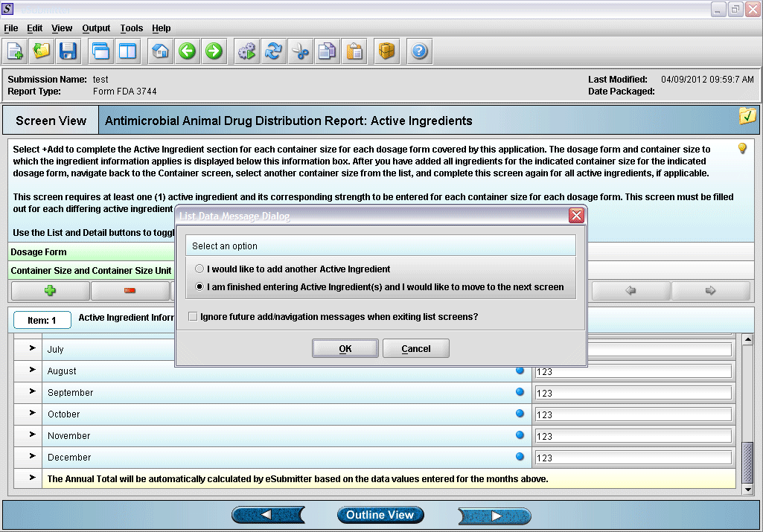This screenshot has height=532, width=763.
Task: Click the save floppy disk icon
Action: 68,51
